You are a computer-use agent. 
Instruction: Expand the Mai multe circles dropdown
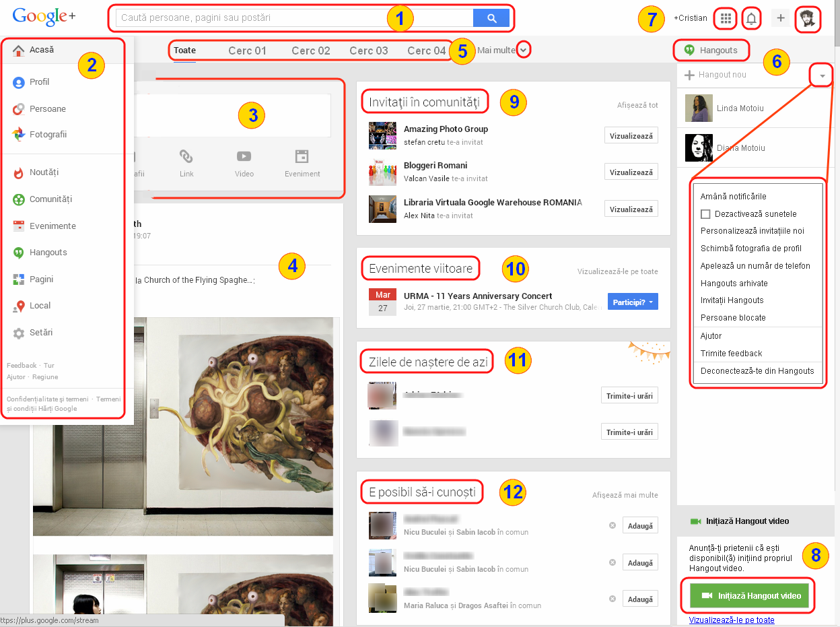click(524, 50)
